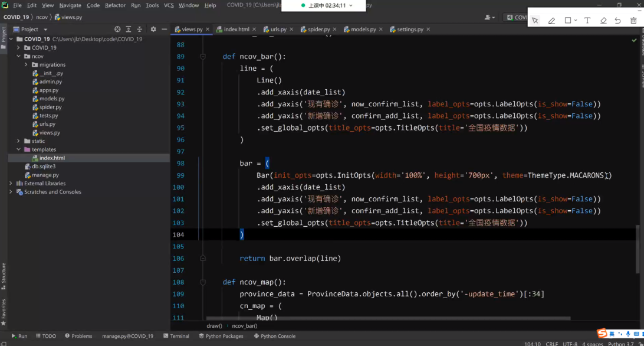Click the Sogou input method icon
Image resolution: width=644 pixels, height=346 pixels.
(x=602, y=333)
